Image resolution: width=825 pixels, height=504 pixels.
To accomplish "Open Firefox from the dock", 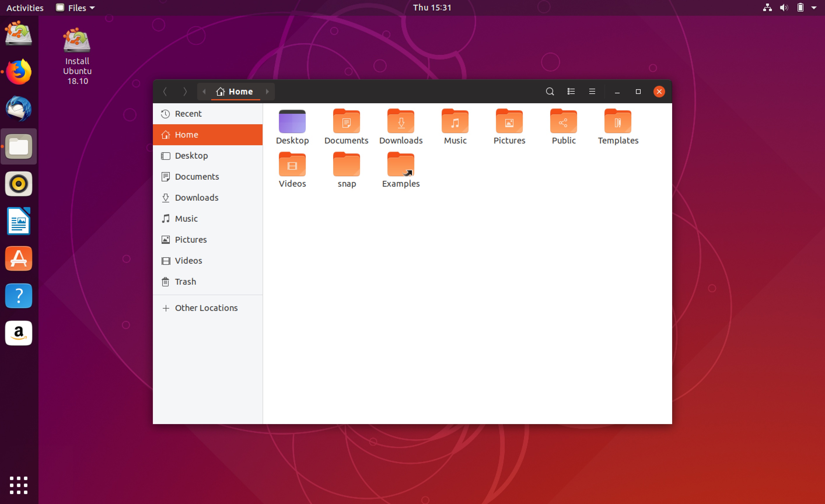I will (x=18, y=71).
